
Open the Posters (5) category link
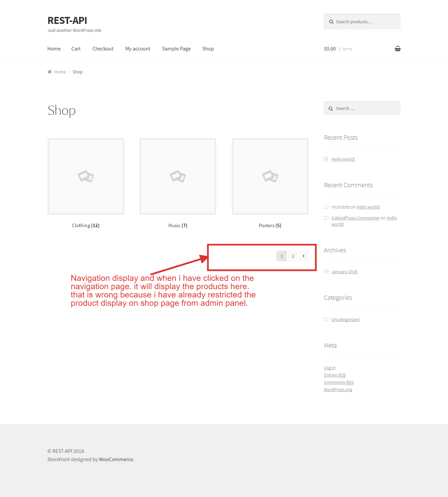click(x=270, y=225)
